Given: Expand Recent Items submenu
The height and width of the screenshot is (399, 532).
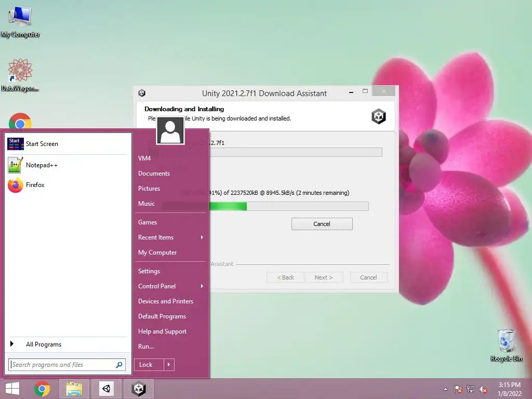Looking at the screenshot, I should click(x=170, y=237).
